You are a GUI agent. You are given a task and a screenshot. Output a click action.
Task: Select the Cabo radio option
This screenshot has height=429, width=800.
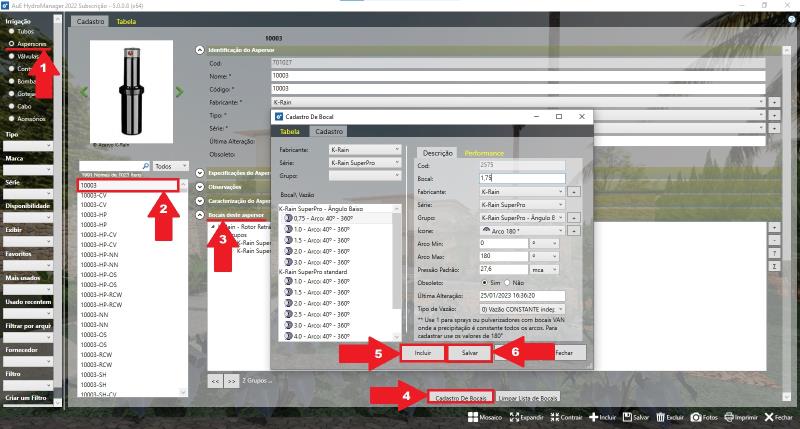[x=11, y=104]
